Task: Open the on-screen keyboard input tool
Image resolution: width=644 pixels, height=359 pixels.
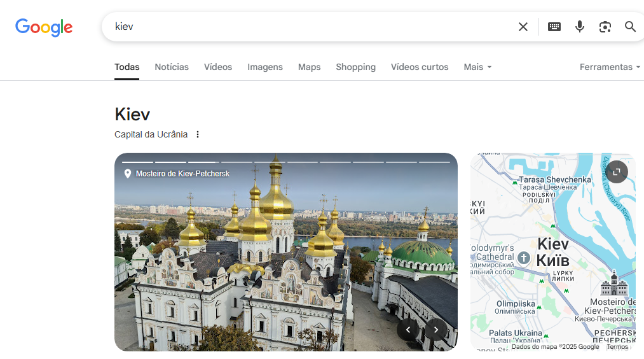Action: tap(554, 27)
